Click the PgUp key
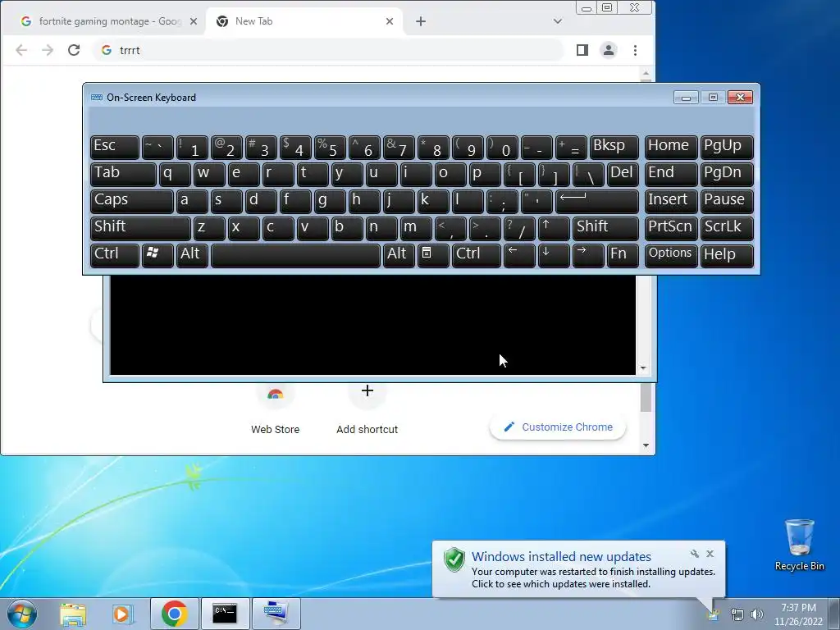This screenshot has width=840, height=630. pyautogui.click(x=727, y=147)
